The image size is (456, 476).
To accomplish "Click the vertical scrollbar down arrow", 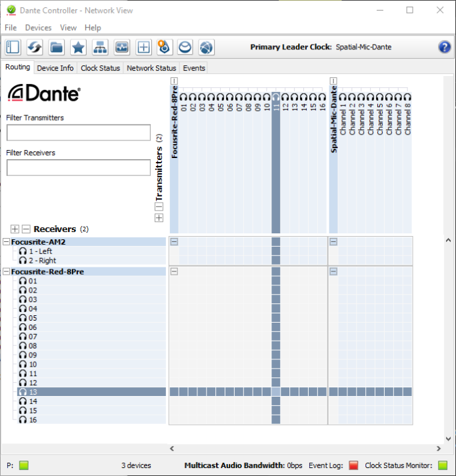I will [x=448, y=439].
